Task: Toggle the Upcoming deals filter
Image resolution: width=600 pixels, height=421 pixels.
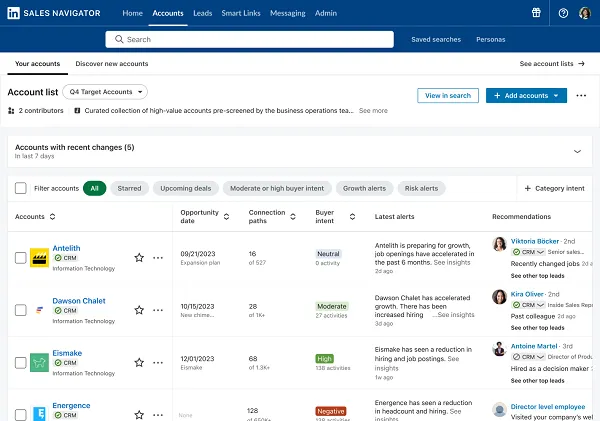Action: pyautogui.click(x=186, y=188)
